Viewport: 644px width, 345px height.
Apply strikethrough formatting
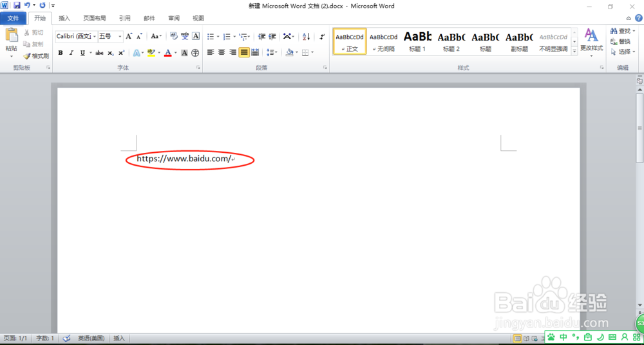(99, 53)
